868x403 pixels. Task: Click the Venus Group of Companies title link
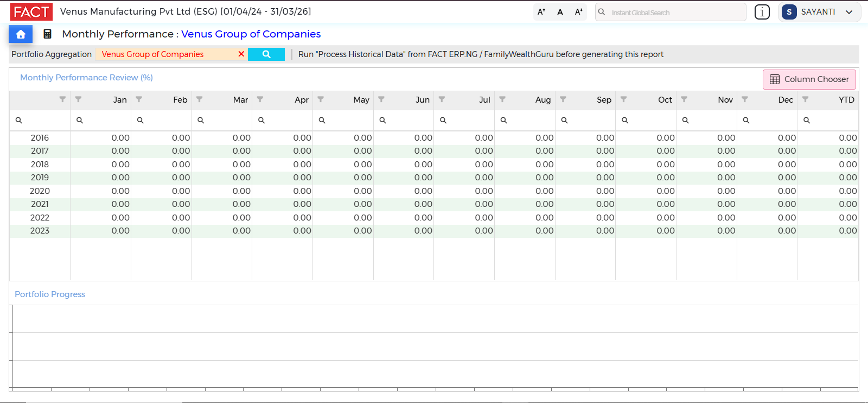click(251, 34)
